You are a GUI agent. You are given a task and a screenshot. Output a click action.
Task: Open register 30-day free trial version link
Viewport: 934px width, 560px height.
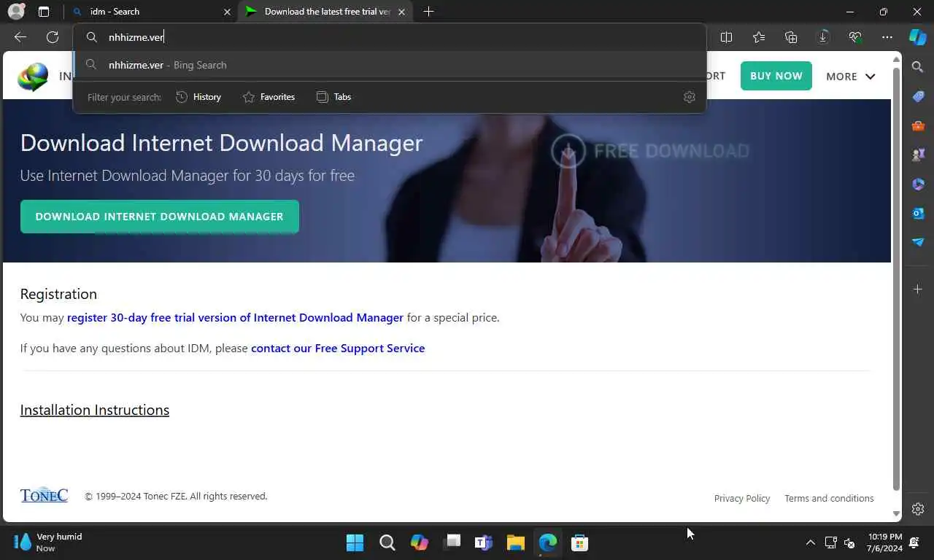(x=235, y=318)
